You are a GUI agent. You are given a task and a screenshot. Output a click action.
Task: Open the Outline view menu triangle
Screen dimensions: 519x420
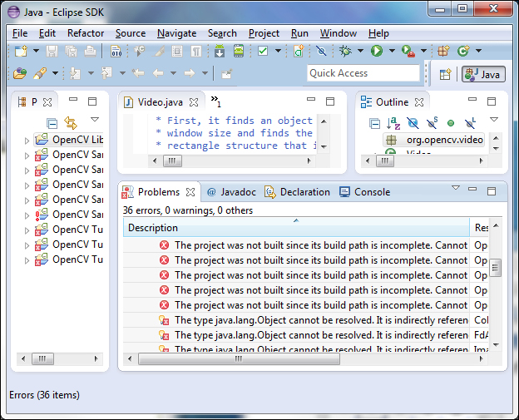[x=494, y=119]
